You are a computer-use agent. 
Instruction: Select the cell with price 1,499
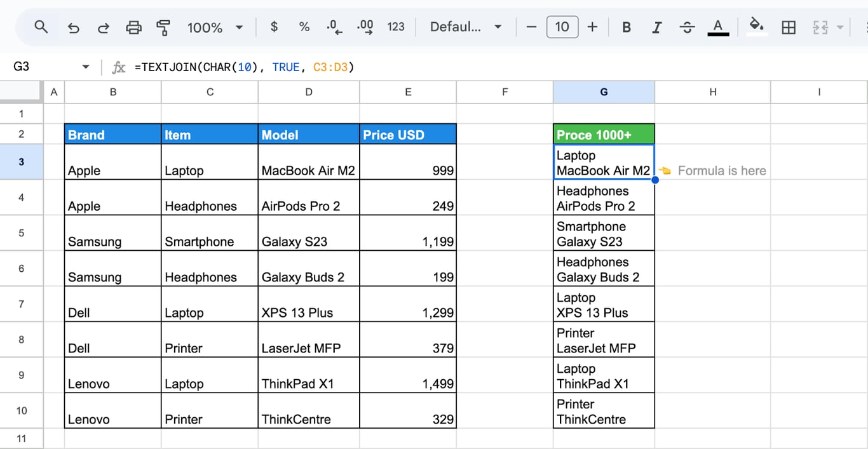point(408,375)
